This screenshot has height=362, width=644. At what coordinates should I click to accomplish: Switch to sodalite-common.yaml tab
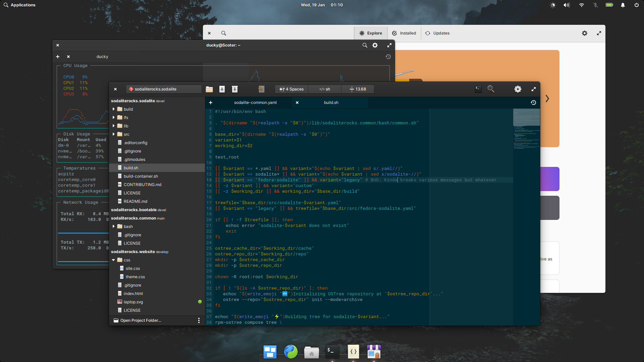(x=255, y=103)
